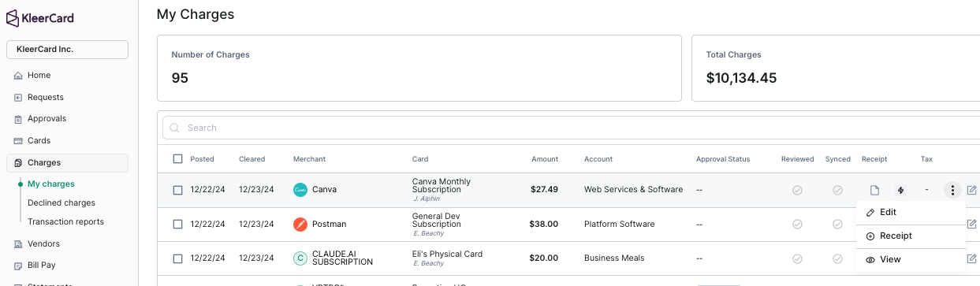
Task: Click Business Meals account cell
Action: tap(614, 258)
